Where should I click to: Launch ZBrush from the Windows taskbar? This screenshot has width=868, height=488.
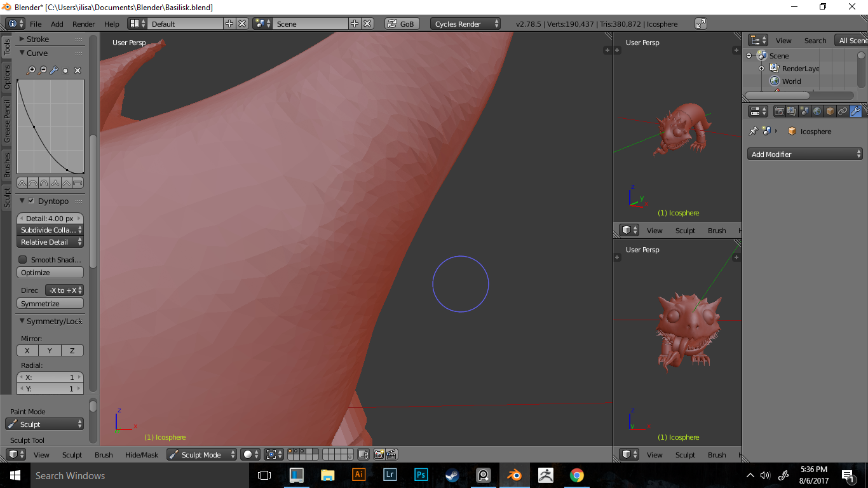pyautogui.click(x=545, y=475)
